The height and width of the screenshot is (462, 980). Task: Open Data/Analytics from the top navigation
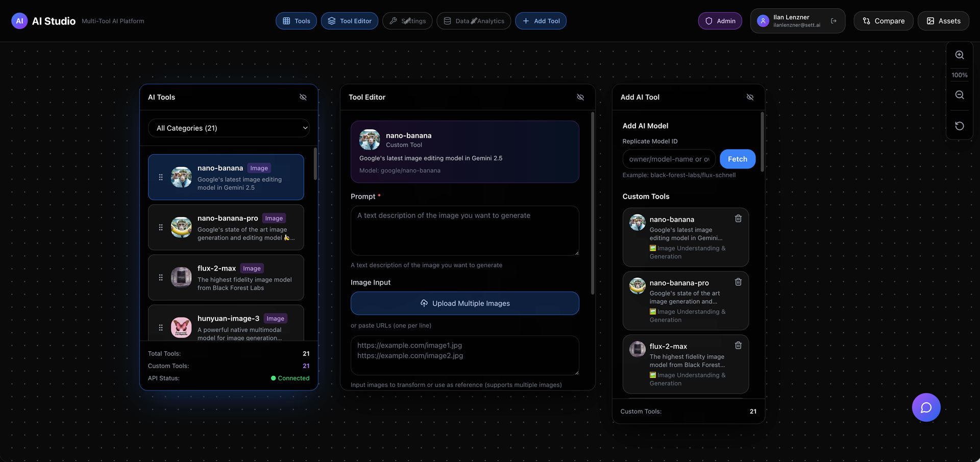point(474,21)
